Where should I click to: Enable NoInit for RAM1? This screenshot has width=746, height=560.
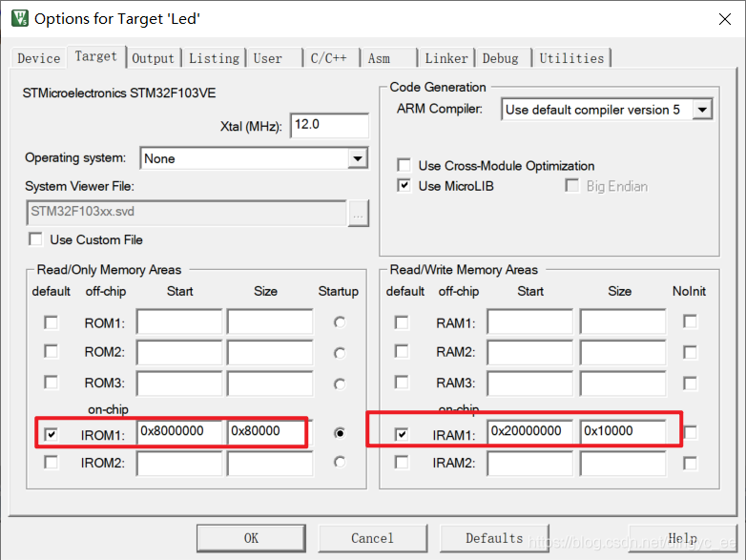click(x=690, y=321)
